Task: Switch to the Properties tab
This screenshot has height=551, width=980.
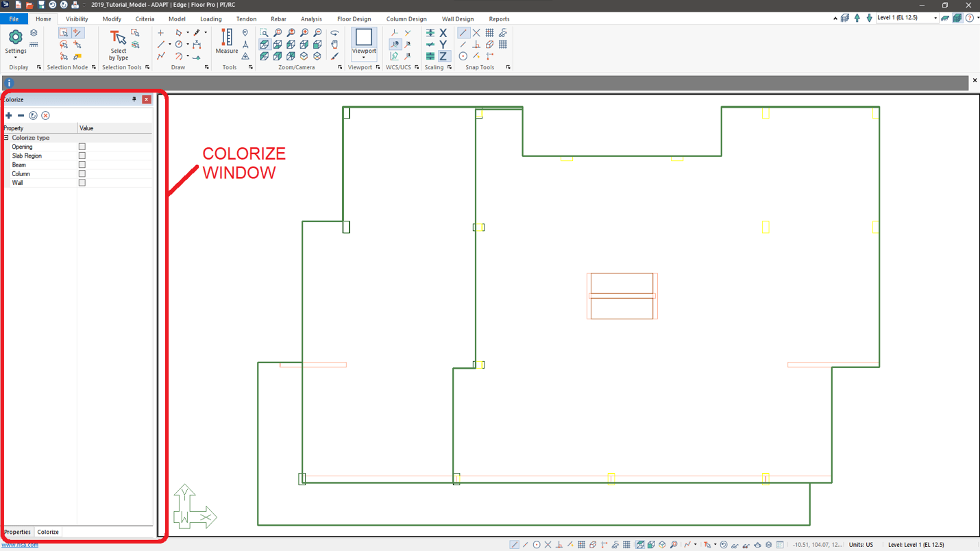Action: 17,532
